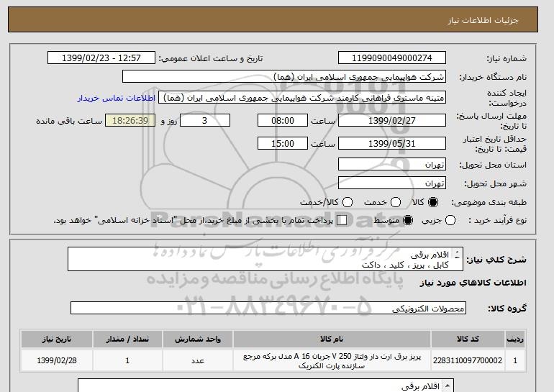Click the delivery province field تهران
Image resolution: width=554 pixels, height=392 pixels.
[x=392, y=165]
